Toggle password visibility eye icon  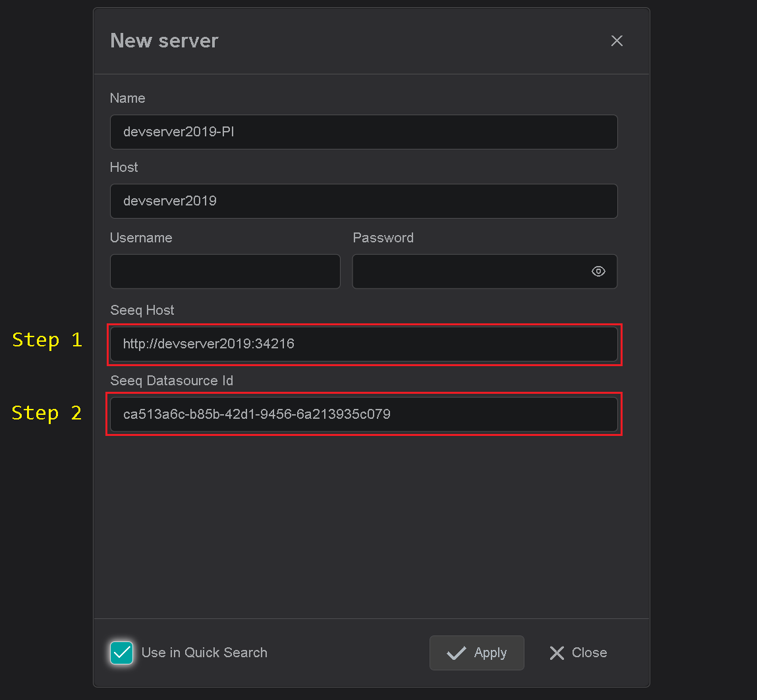click(598, 271)
